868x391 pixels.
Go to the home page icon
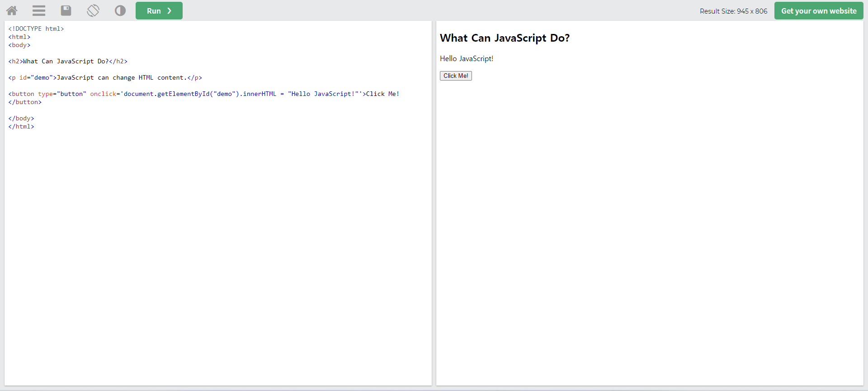12,10
